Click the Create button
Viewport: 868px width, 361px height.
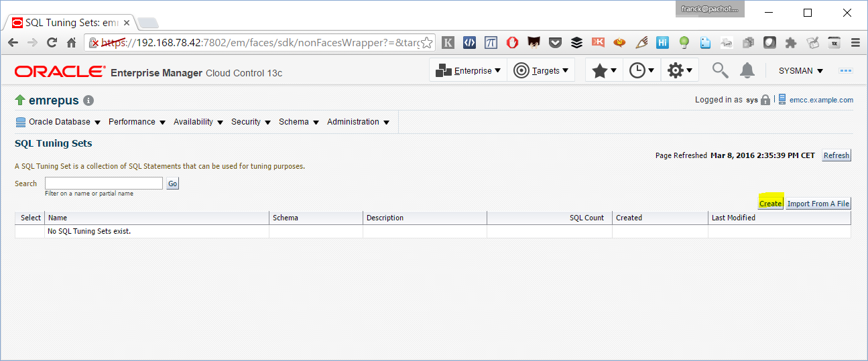770,204
